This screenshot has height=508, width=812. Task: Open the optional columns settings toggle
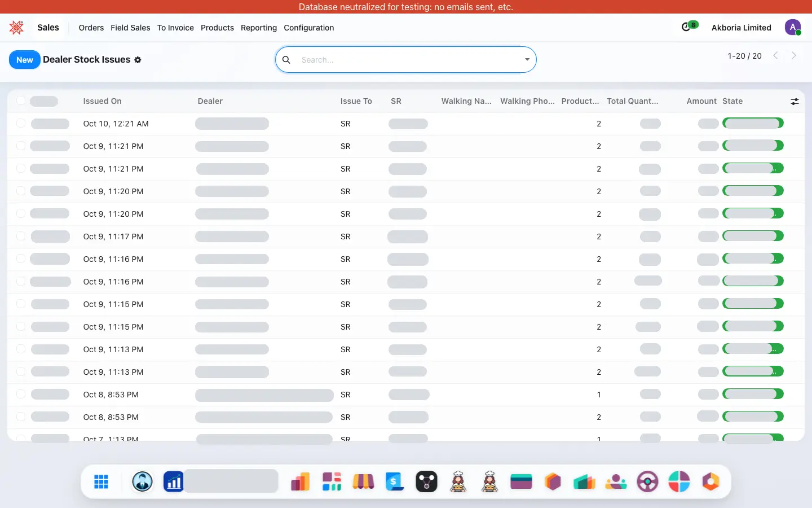[x=795, y=102]
